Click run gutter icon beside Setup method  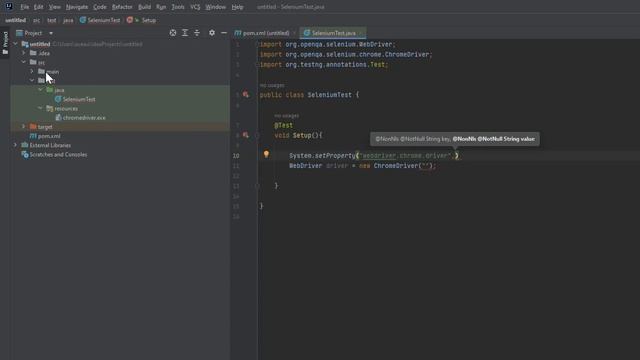point(246,135)
